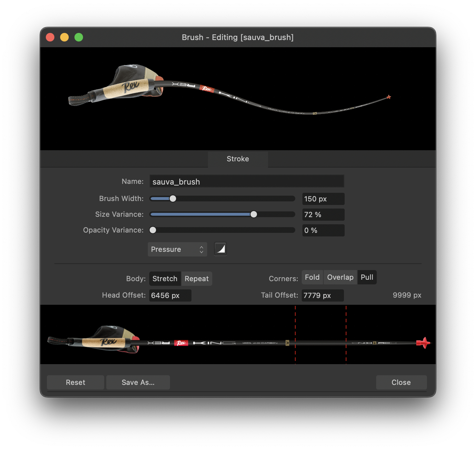Click the Save As... button

point(138,382)
